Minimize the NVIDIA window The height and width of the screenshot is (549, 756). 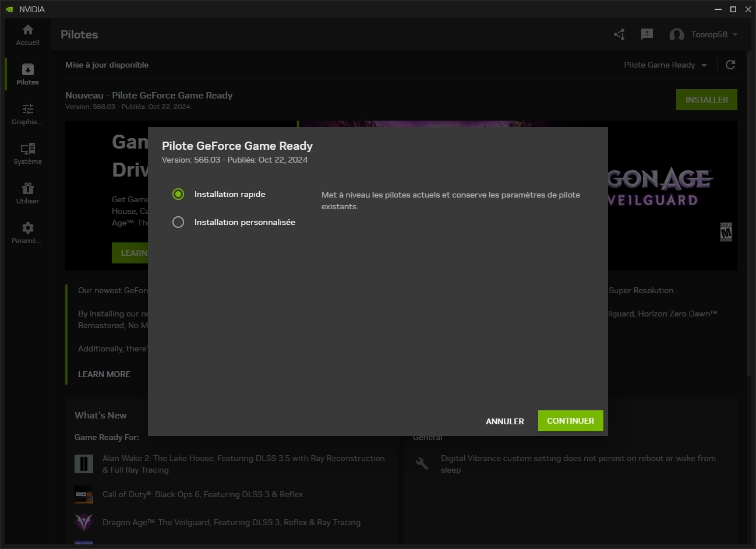718,9
